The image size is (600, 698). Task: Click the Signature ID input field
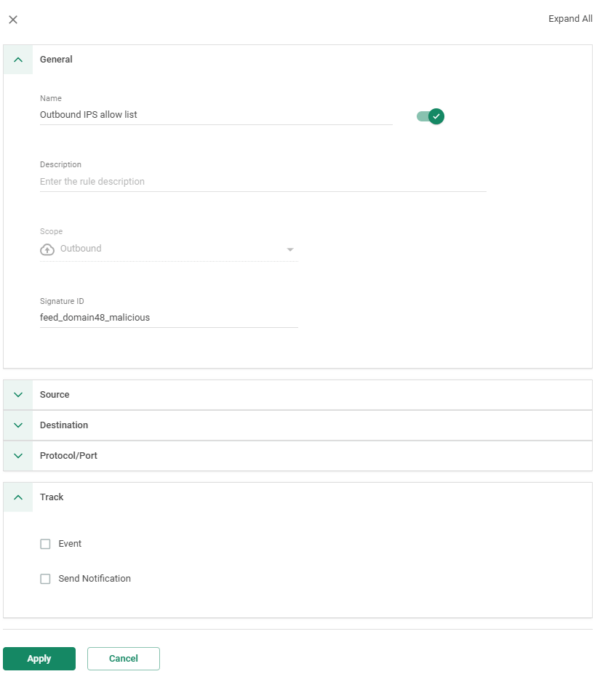point(169,317)
